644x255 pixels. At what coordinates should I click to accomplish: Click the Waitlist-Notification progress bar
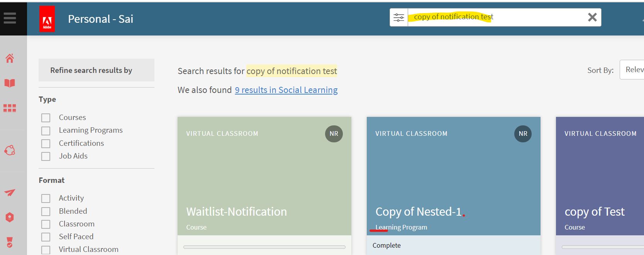tap(264, 247)
